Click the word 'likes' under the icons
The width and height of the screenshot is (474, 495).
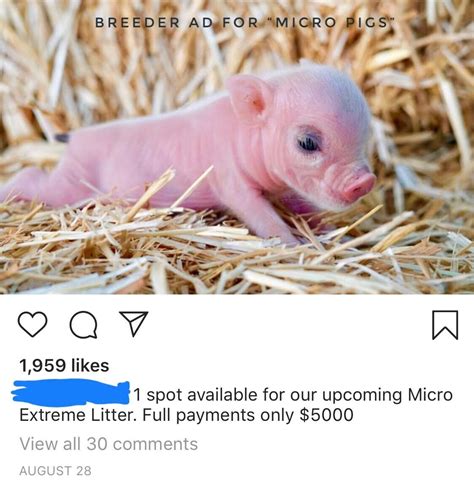[x=90, y=365]
